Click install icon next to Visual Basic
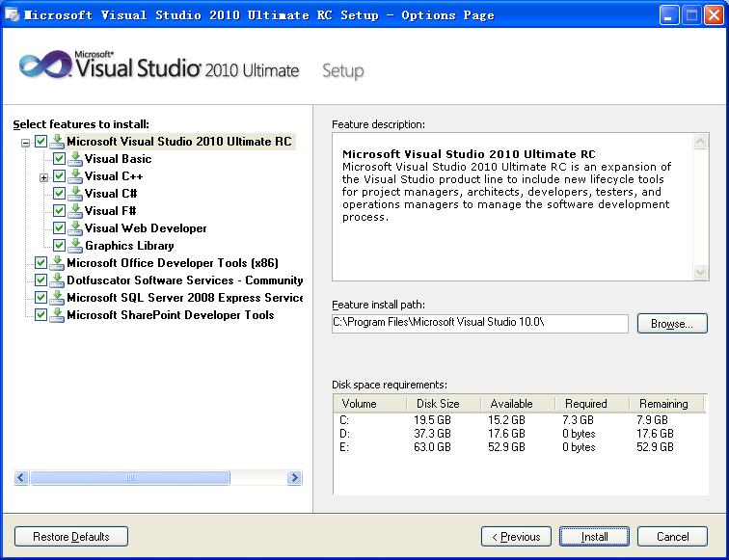This screenshot has height=560, width=729. pos(75,159)
